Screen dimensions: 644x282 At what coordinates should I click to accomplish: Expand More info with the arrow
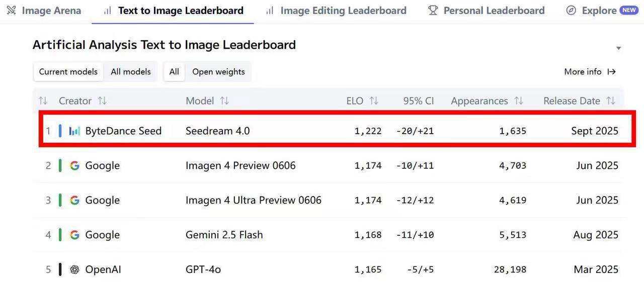pos(612,71)
